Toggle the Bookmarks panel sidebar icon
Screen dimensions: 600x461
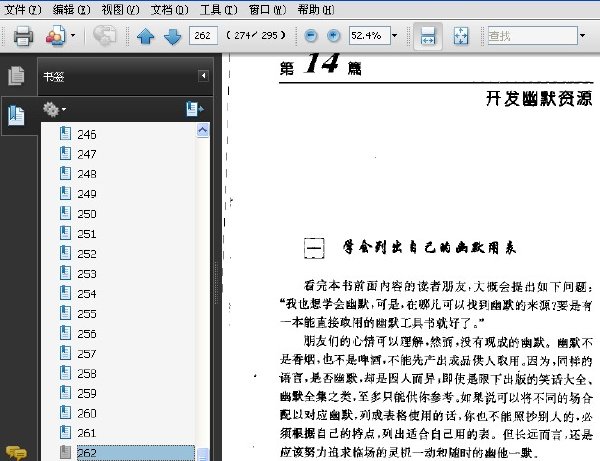16,115
